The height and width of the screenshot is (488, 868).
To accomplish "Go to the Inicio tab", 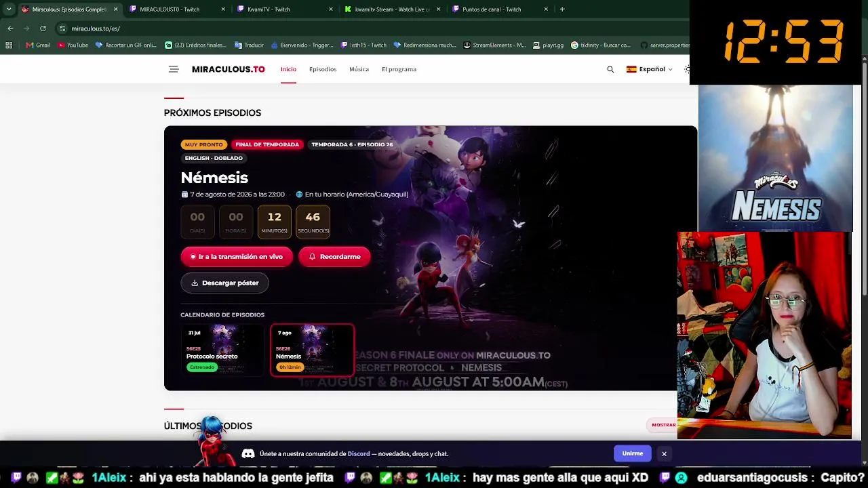I will (x=288, y=69).
